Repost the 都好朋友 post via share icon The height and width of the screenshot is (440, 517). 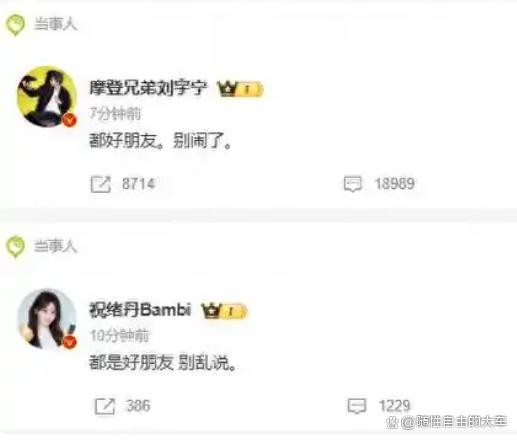100,184
